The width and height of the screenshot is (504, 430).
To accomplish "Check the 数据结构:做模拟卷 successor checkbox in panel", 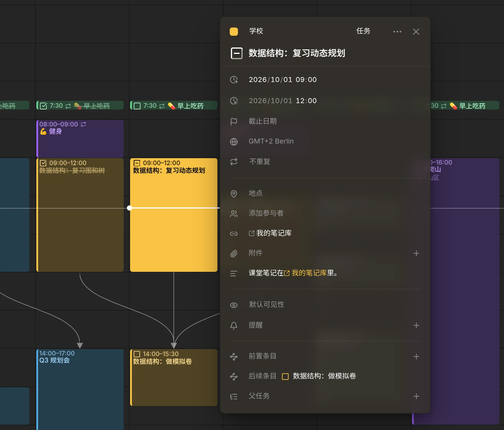I will [x=285, y=376].
